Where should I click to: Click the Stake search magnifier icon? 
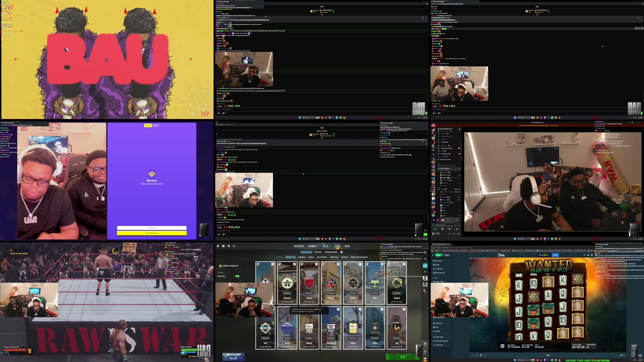(x=585, y=255)
